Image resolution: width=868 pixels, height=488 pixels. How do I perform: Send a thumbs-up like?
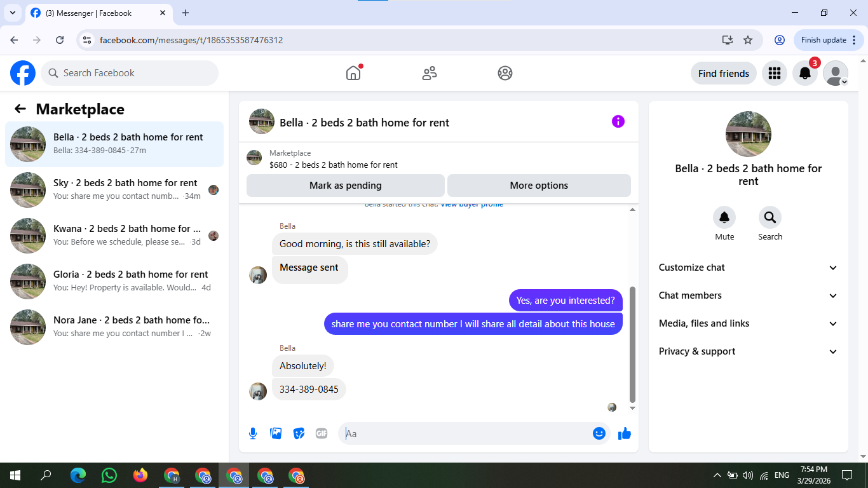(625, 433)
